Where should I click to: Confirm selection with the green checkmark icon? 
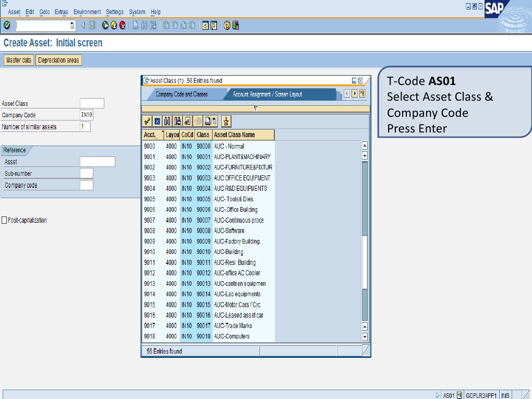[147, 120]
